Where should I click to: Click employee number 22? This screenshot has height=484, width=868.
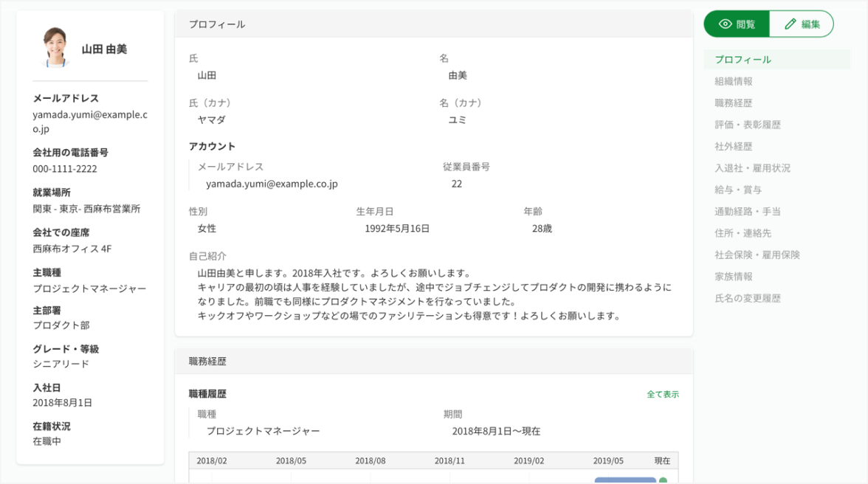[x=457, y=184]
